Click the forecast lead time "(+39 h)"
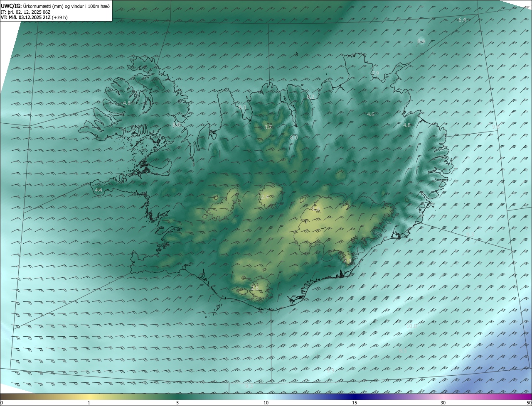Screen dimensions: 532x406 click(59, 17)
